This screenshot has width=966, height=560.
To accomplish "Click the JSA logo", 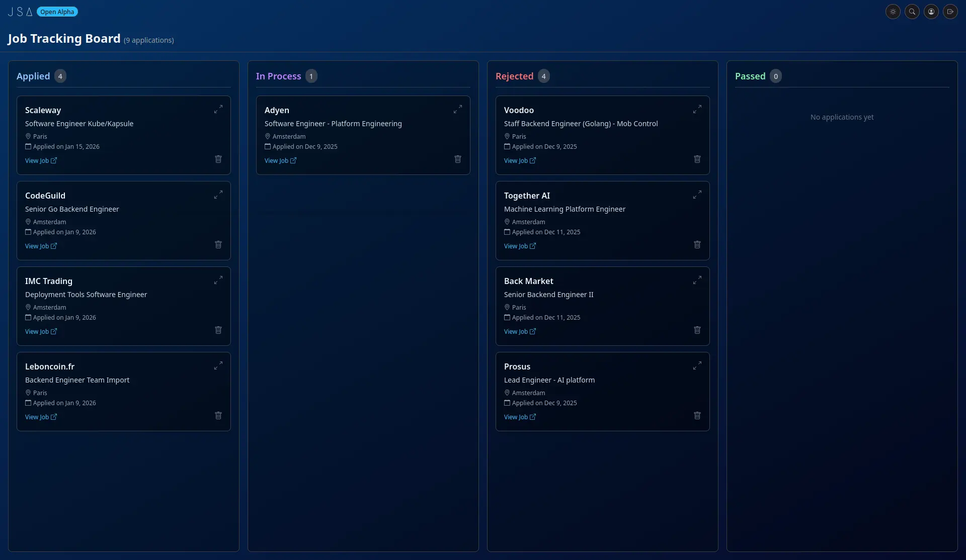I will click(20, 12).
